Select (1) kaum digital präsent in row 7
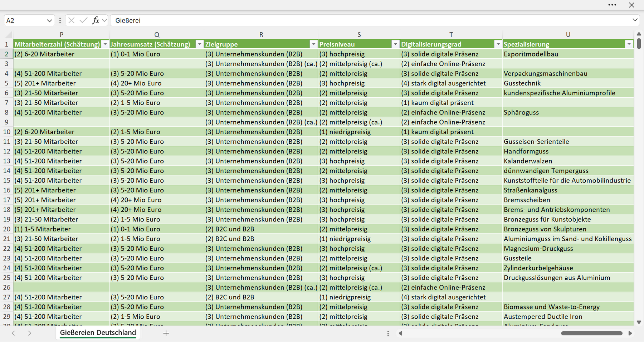644x342 pixels. click(451, 103)
